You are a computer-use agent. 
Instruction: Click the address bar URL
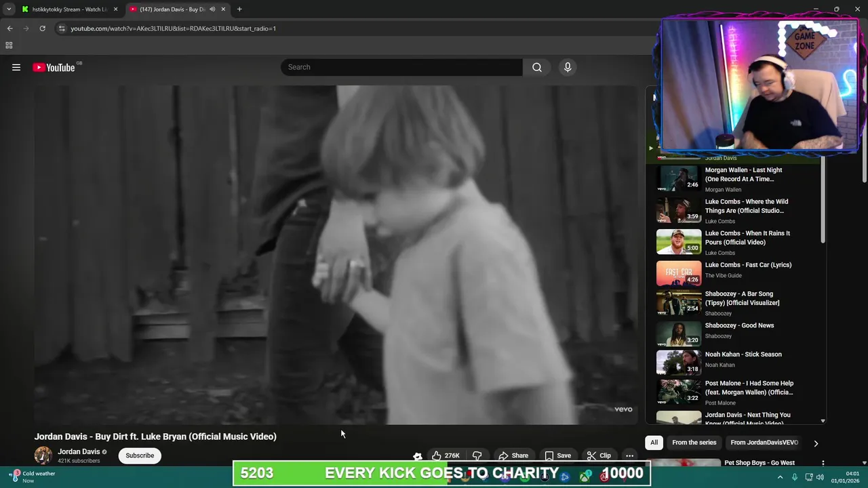173,28
